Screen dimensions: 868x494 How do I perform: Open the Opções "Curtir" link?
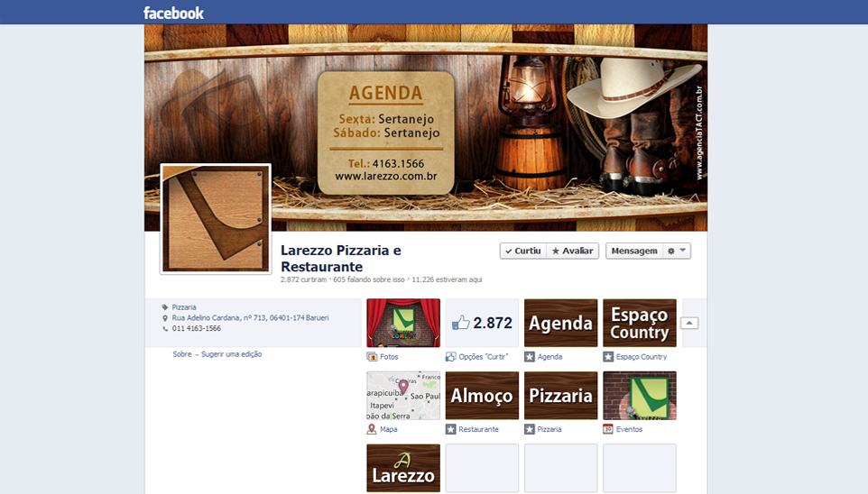pyautogui.click(x=483, y=357)
